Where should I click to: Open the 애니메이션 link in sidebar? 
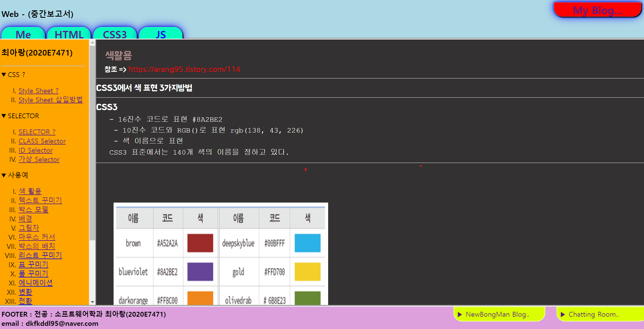[36, 283]
